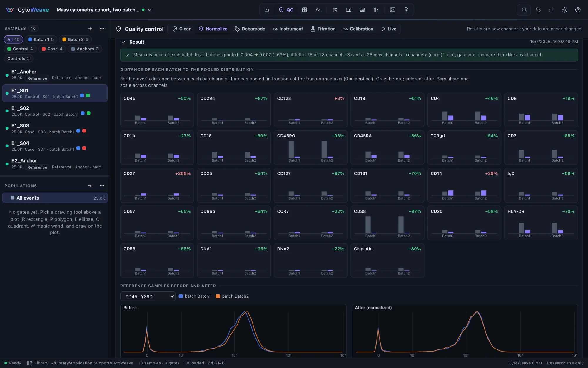Open Samples panel more options menu
This screenshot has height=368, width=588.
point(102,29)
